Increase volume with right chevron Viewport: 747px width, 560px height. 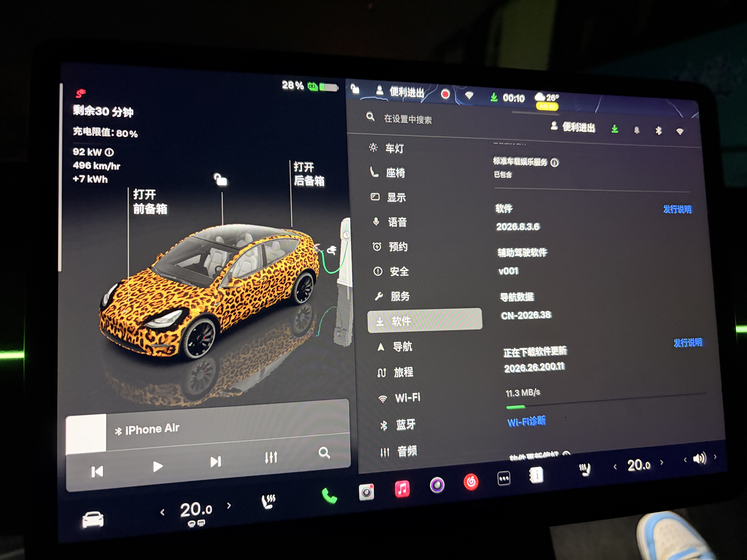coord(715,457)
